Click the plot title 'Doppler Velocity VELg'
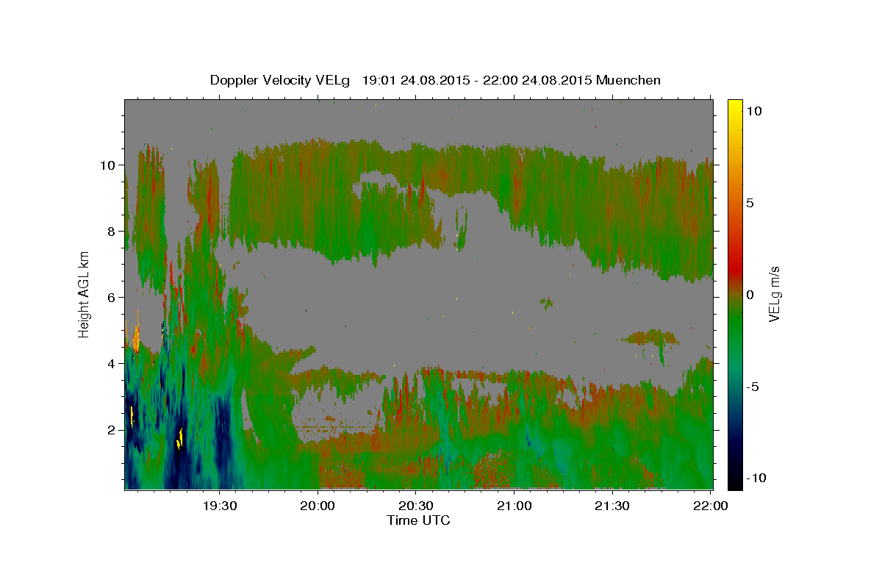This screenshot has width=882, height=588. tap(282, 80)
